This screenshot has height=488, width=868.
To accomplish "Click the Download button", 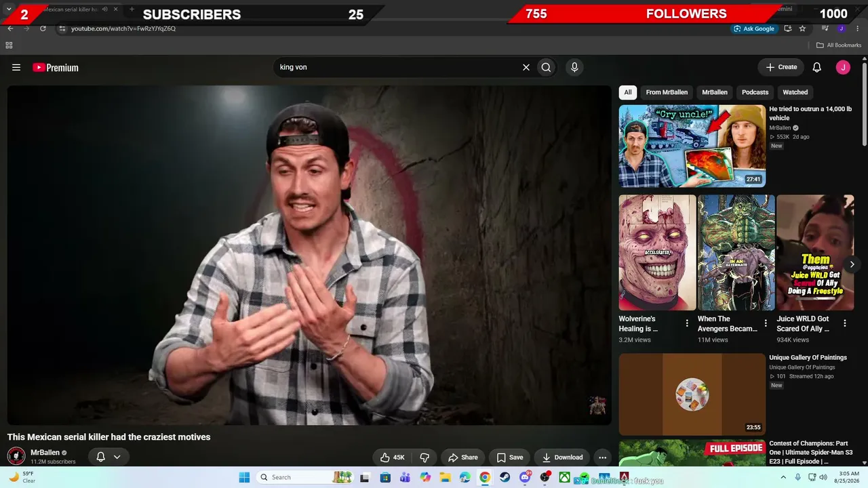I will [561, 457].
